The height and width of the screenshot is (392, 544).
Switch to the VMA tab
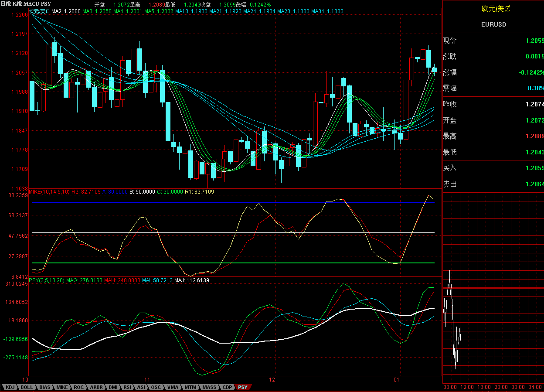[173, 387]
